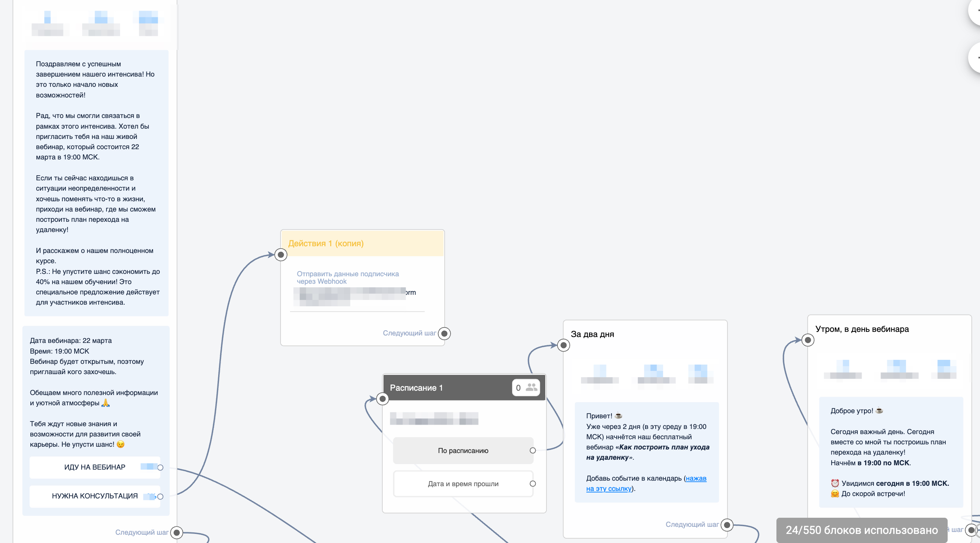This screenshot has width=980, height=543.
Task: Select the По расписанию condition
Action: [x=463, y=450]
